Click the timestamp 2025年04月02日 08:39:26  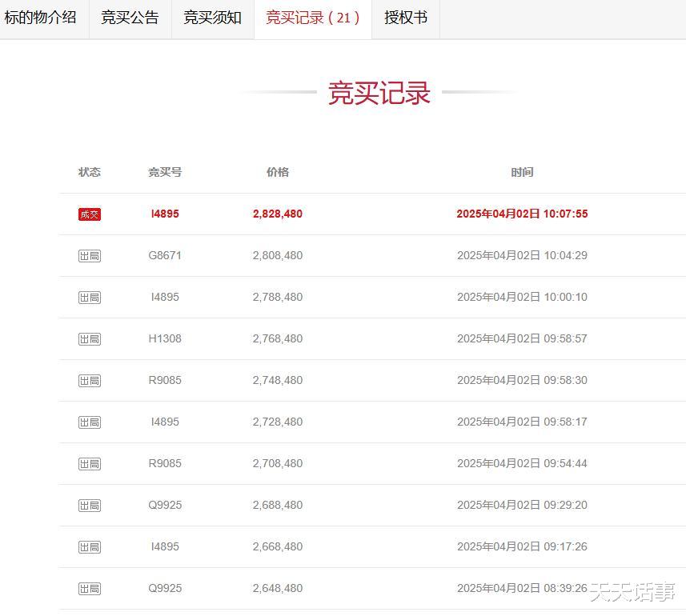pos(523,588)
